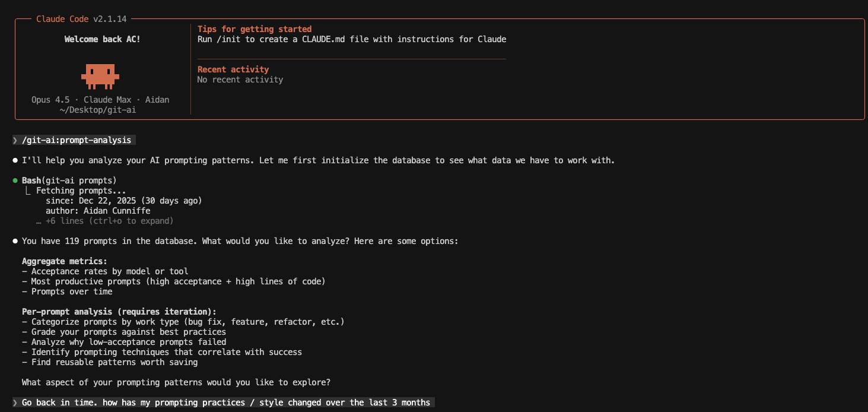868x412 pixels.
Task: Click the /init command text in tips
Action: point(231,39)
